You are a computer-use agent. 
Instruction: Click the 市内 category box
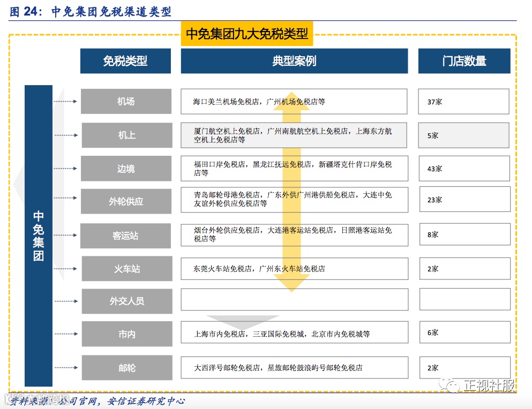(x=126, y=334)
